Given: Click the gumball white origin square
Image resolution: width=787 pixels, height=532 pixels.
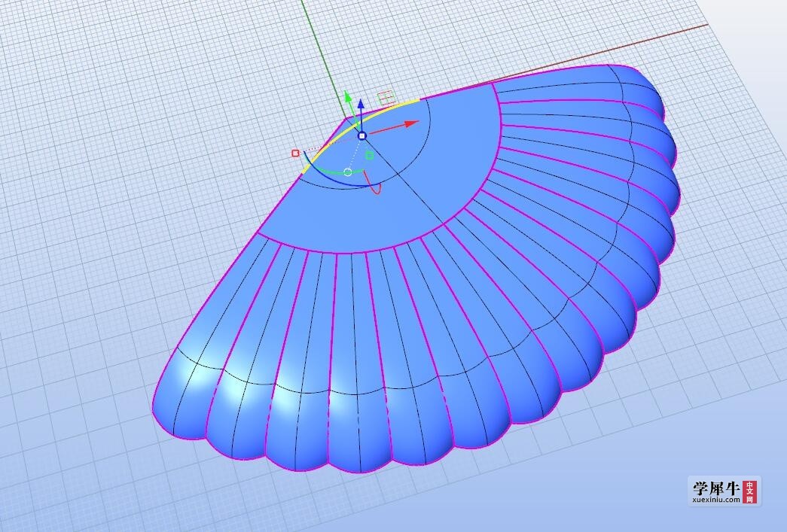Looking at the screenshot, I should tap(362, 136).
